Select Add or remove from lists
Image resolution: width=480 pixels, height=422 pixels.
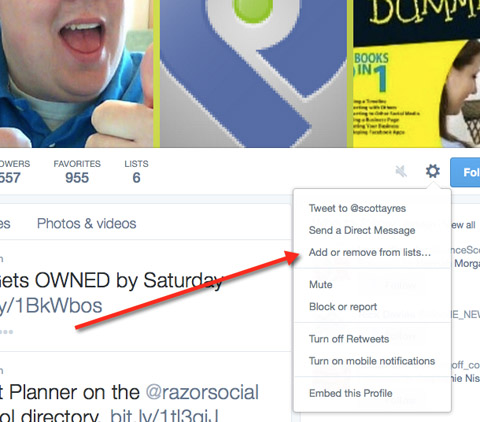pyautogui.click(x=370, y=252)
